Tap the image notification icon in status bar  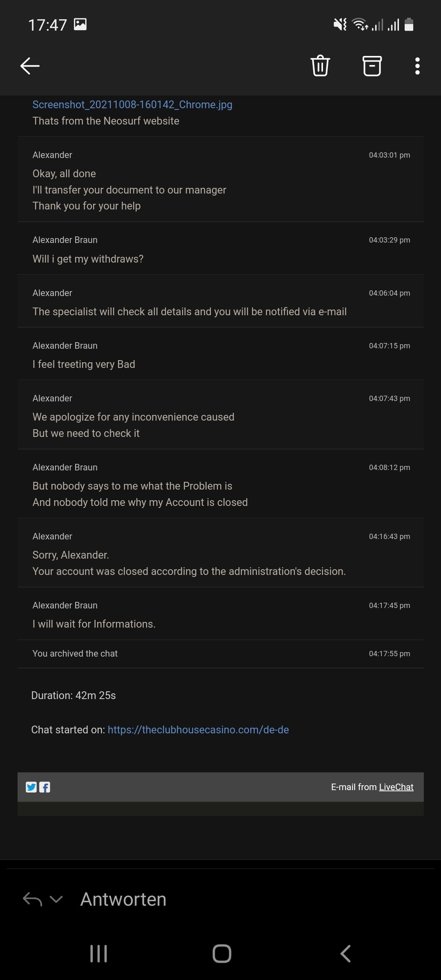tap(80, 24)
